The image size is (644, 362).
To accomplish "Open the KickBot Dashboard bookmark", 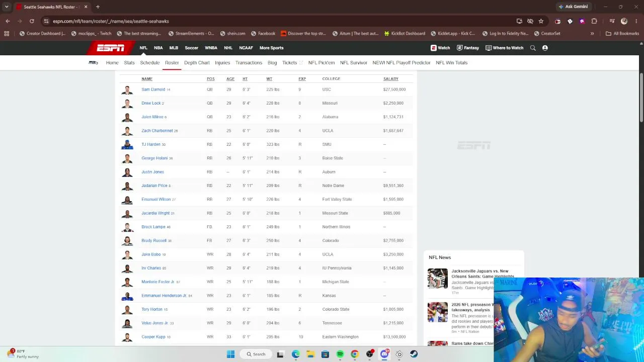I will 404,34.
